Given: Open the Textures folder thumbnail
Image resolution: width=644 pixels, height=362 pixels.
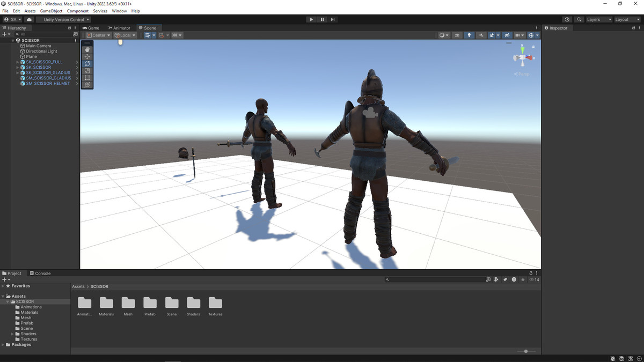Looking at the screenshot, I should [215, 303].
